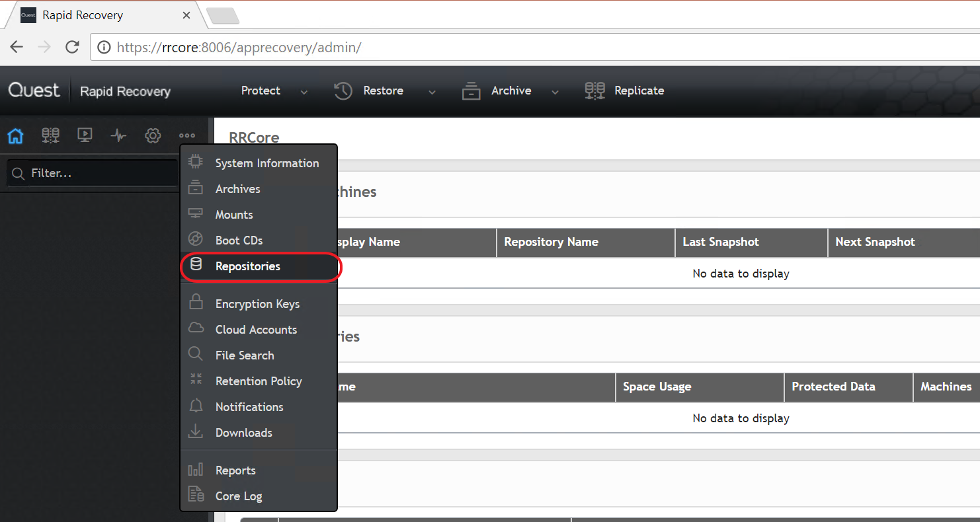Click the Archive box icon
980x522 pixels.
(471, 91)
